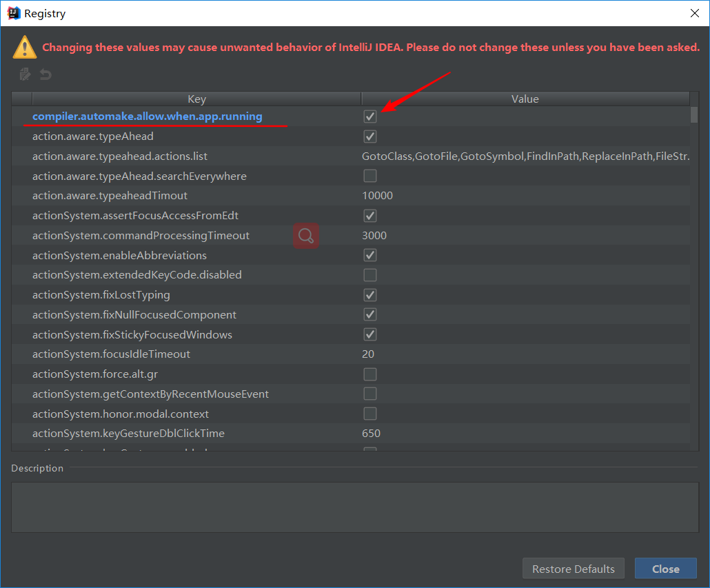This screenshot has height=588, width=710.
Task: Select actionSystem.honor.modal.context key
Action: point(121,414)
